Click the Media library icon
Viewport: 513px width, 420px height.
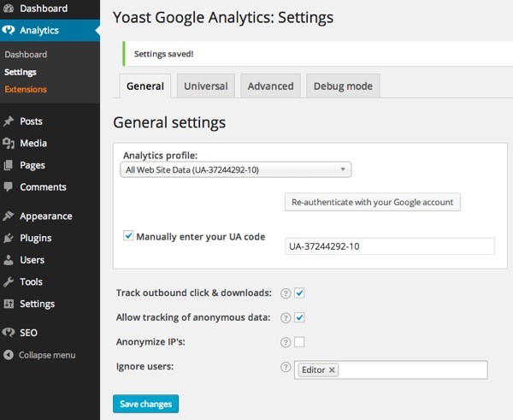point(9,143)
